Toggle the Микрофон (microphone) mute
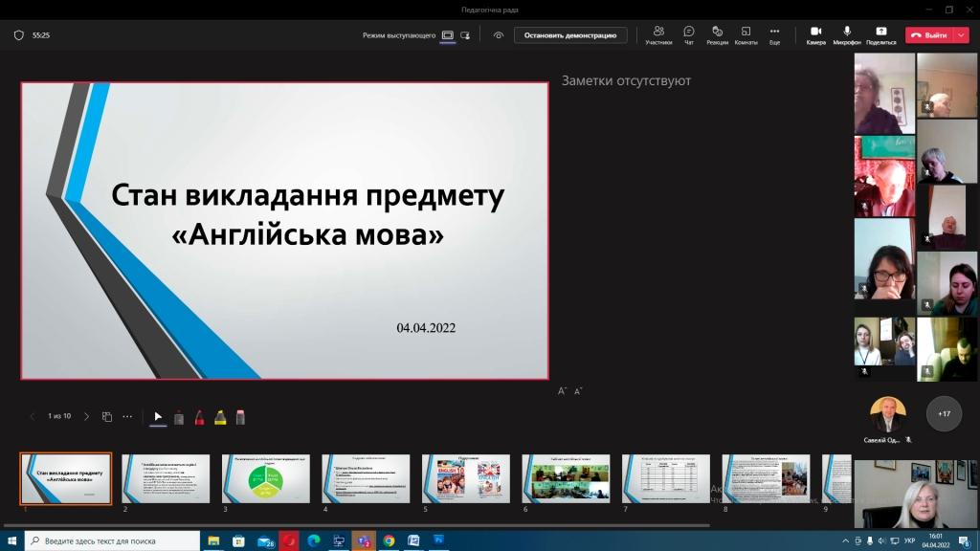Screen dimensions: 980x551 tap(847, 34)
